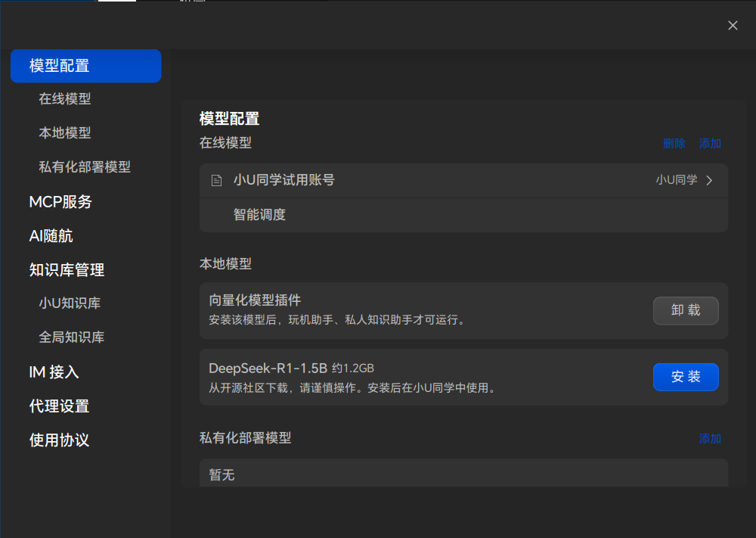Click 添加 next to 私有化部署模型 heading

(710, 439)
